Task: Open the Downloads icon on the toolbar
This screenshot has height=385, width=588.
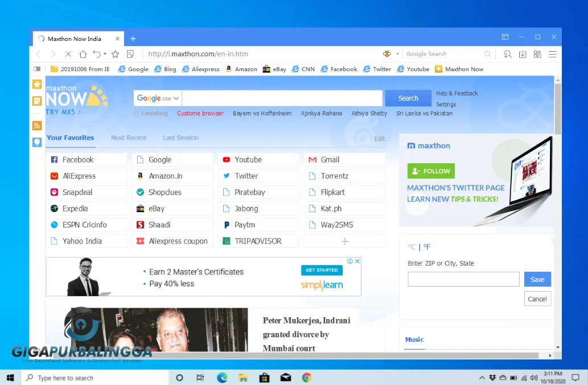Action: tap(522, 53)
